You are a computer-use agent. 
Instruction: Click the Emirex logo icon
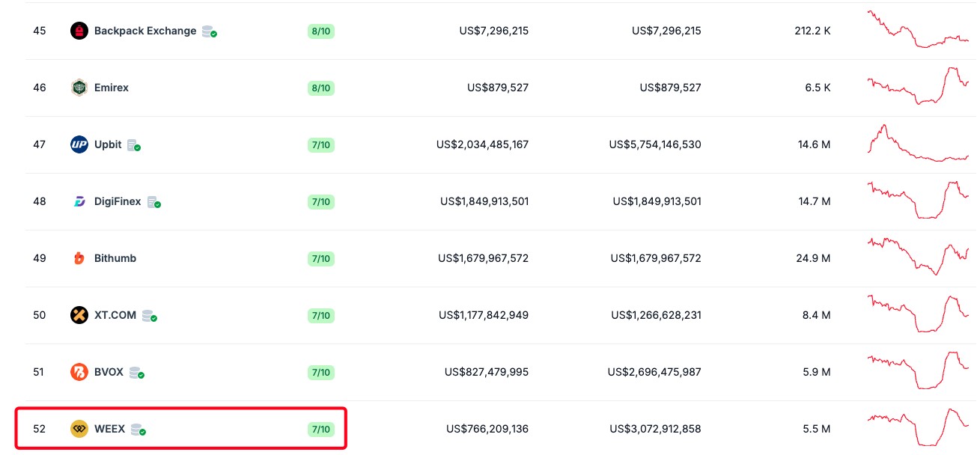79,88
